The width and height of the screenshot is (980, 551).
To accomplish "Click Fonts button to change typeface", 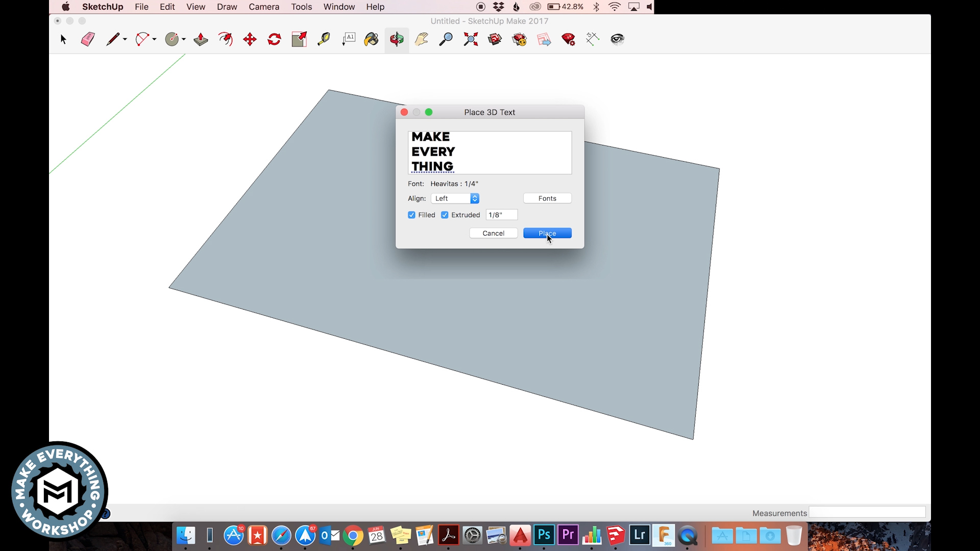I will [x=547, y=198].
